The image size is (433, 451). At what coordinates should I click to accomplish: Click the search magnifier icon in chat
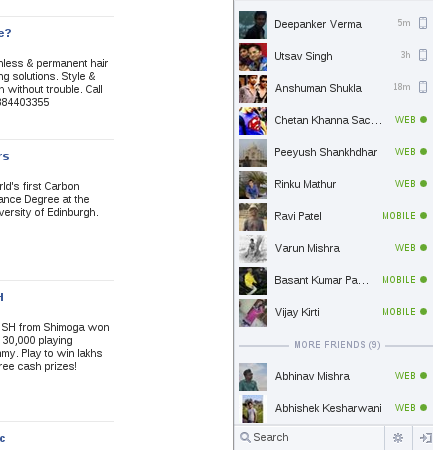coord(245,437)
